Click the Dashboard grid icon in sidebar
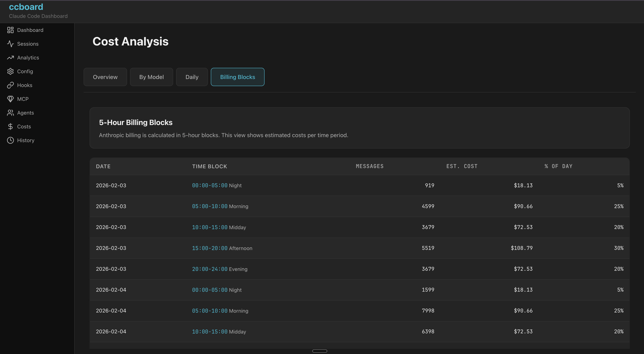Viewport: 644px width, 354px height. point(10,30)
